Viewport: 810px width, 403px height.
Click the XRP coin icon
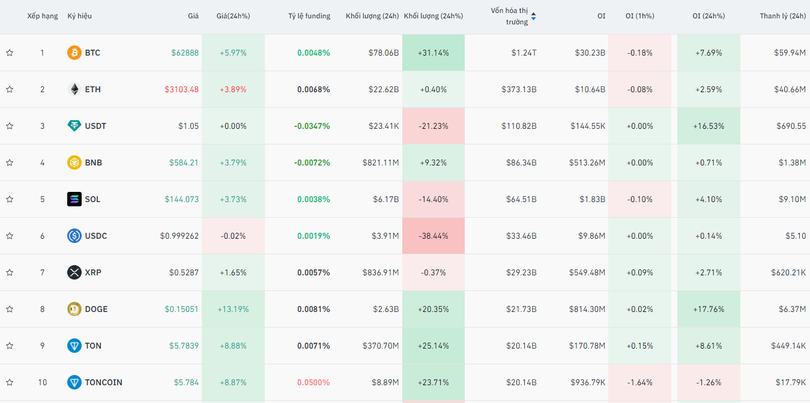[x=74, y=272]
